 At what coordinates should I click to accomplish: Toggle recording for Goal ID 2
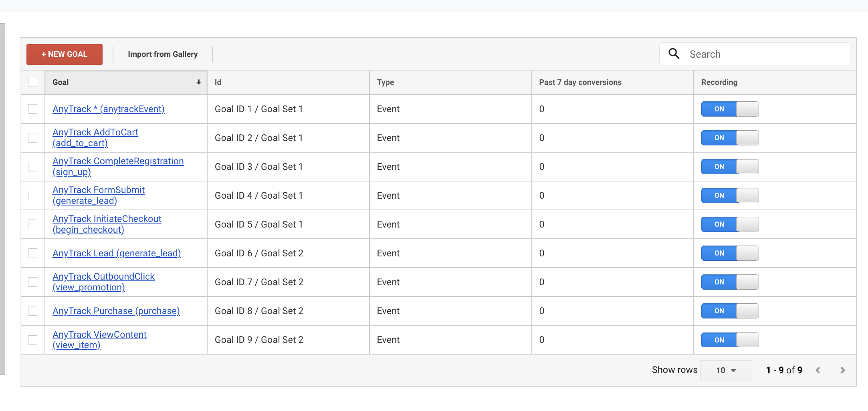point(730,138)
